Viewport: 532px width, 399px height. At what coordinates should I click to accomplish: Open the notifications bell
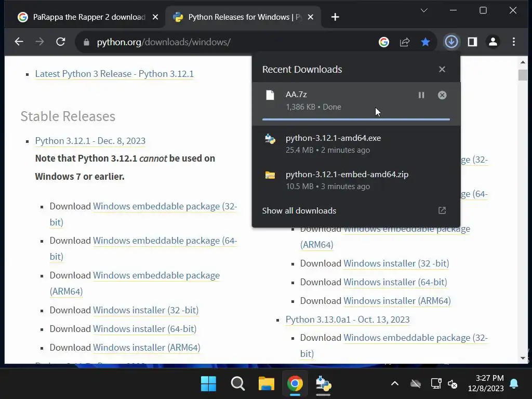tap(514, 384)
